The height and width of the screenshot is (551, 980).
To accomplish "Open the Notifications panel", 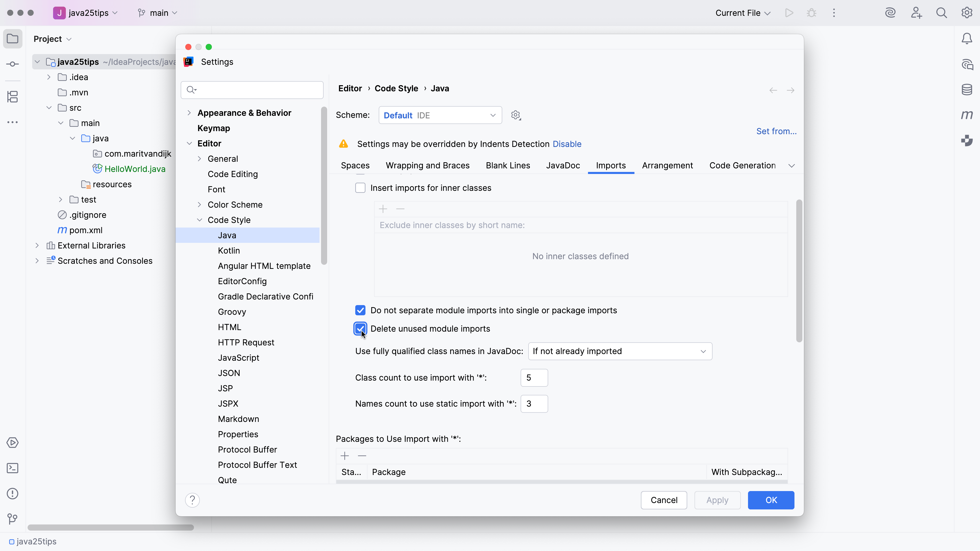I will tap(967, 38).
